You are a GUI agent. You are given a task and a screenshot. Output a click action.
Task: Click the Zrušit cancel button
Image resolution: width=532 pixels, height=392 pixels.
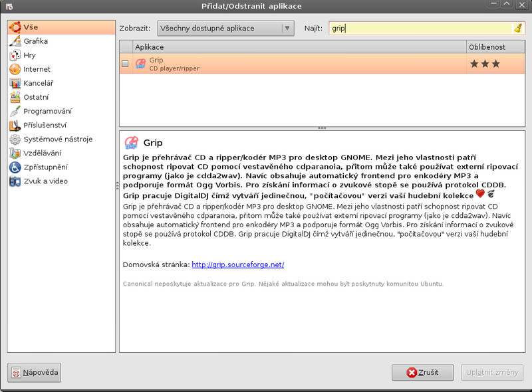coord(423,372)
